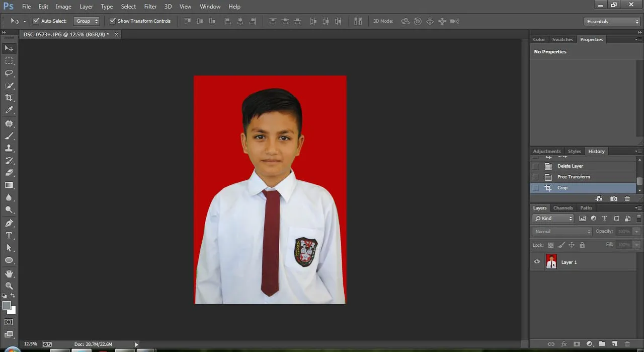The height and width of the screenshot is (352, 644).
Task: Open the Essentials workspace dropdown
Action: click(612, 21)
